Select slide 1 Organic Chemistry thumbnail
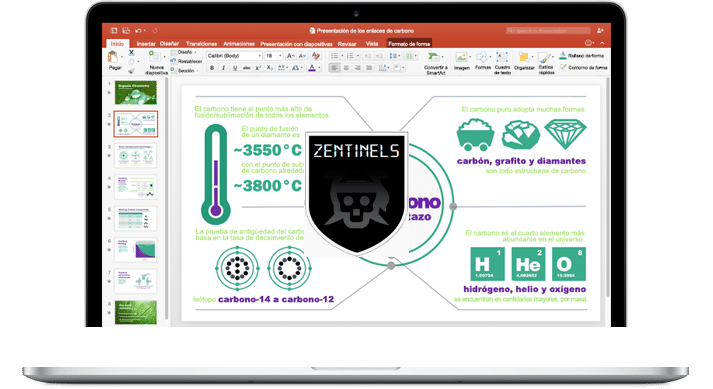The image size is (713, 389). [136, 93]
